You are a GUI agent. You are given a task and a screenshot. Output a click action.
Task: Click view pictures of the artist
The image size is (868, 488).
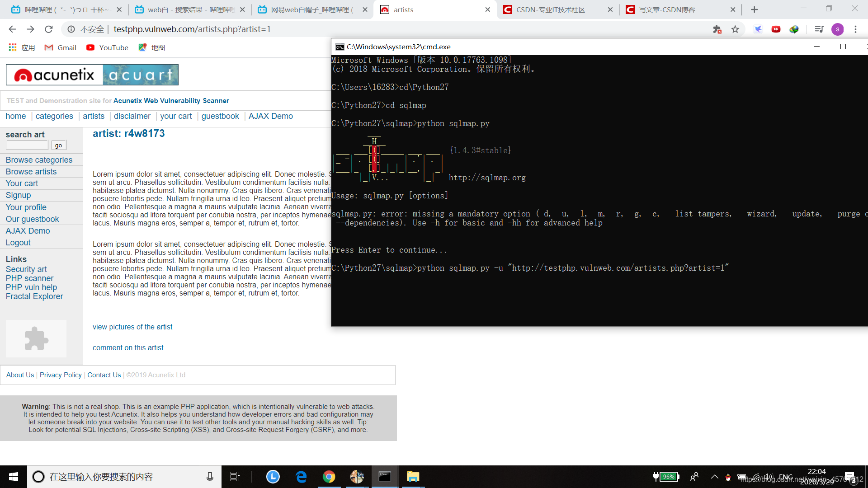132,327
